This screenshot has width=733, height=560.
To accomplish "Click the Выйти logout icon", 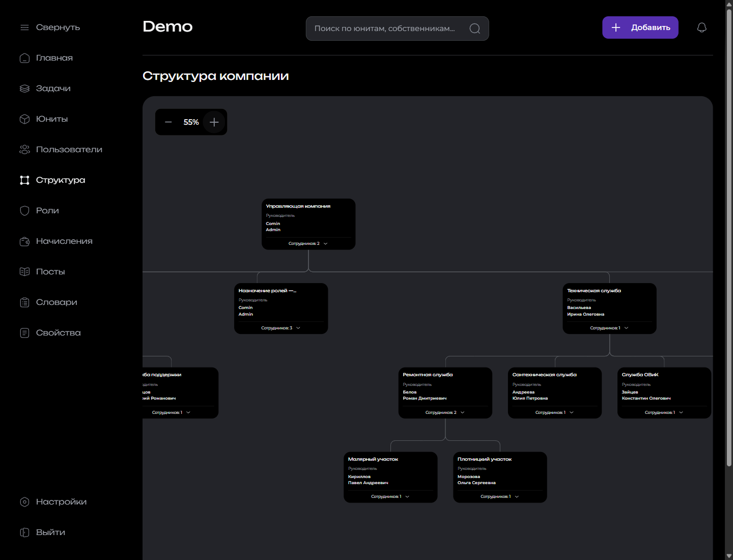I will click(24, 533).
